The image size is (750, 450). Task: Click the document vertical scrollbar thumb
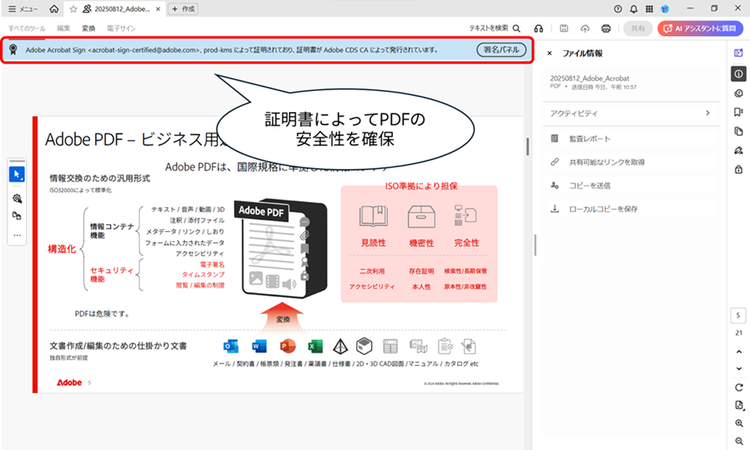tap(528, 146)
